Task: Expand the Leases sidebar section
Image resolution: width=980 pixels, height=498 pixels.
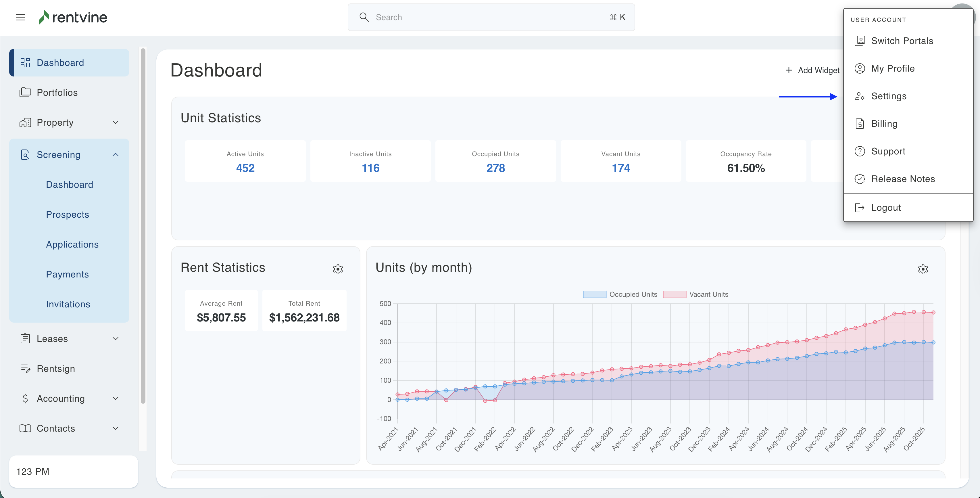Action: tap(116, 338)
